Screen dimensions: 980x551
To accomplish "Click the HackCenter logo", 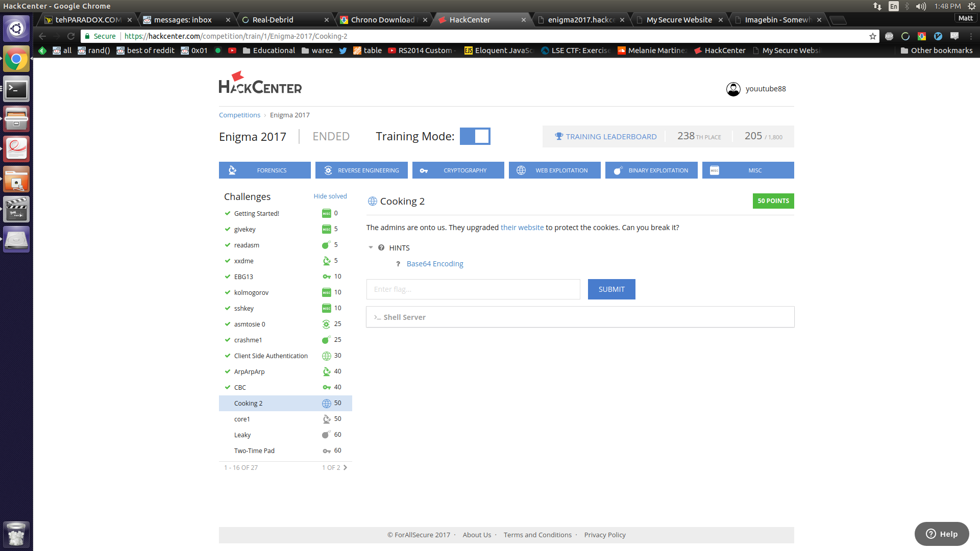I will click(260, 83).
